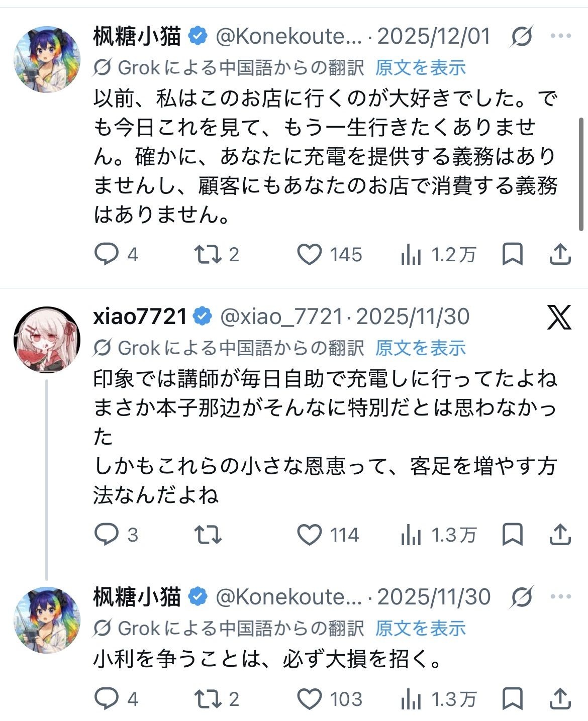Toggle Grok translation on bottom 枫糖小猫 tweet

click(522, 597)
